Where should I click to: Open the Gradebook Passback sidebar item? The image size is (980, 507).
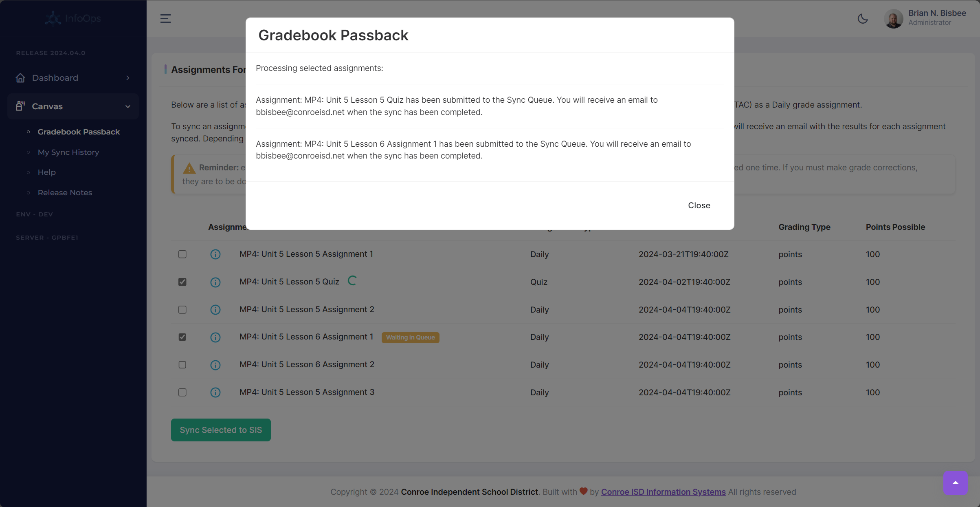click(x=79, y=132)
